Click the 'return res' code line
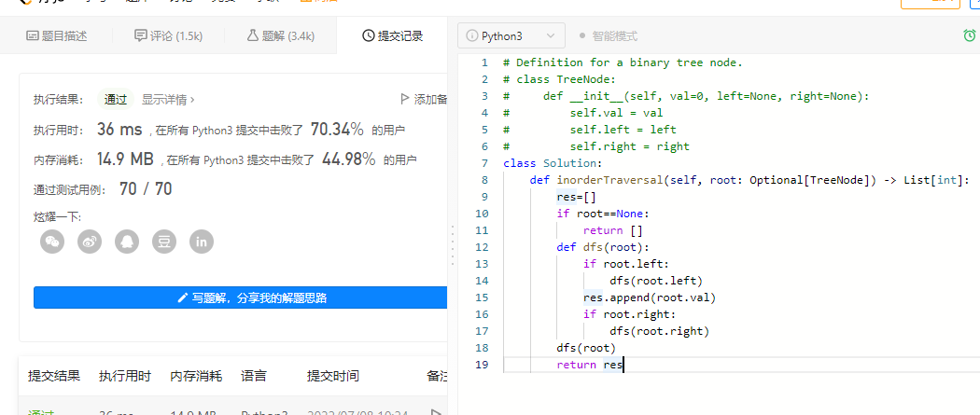 coord(589,365)
